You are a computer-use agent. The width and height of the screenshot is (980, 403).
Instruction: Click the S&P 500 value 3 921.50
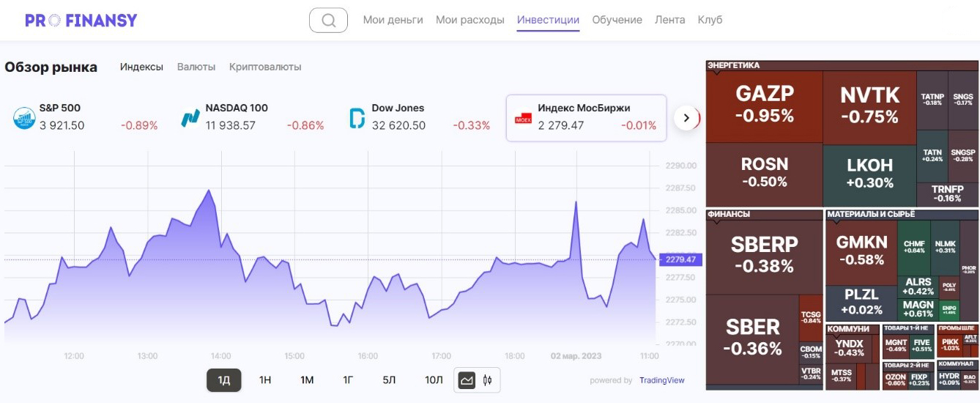pyautogui.click(x=62, y=125)
